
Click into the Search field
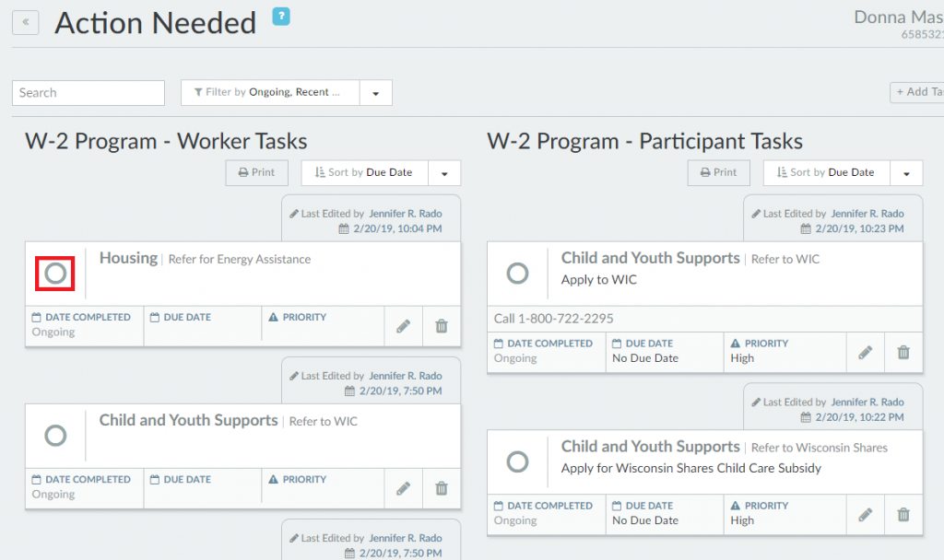tap(88, 93)
